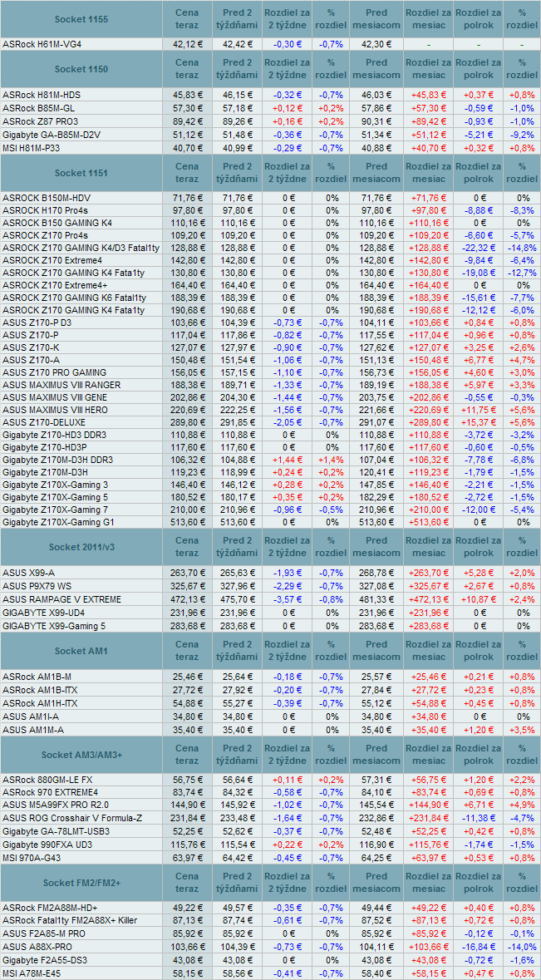Select the MSI 970A-G43 product name
The image size is (541, 980).
point(32,857)
